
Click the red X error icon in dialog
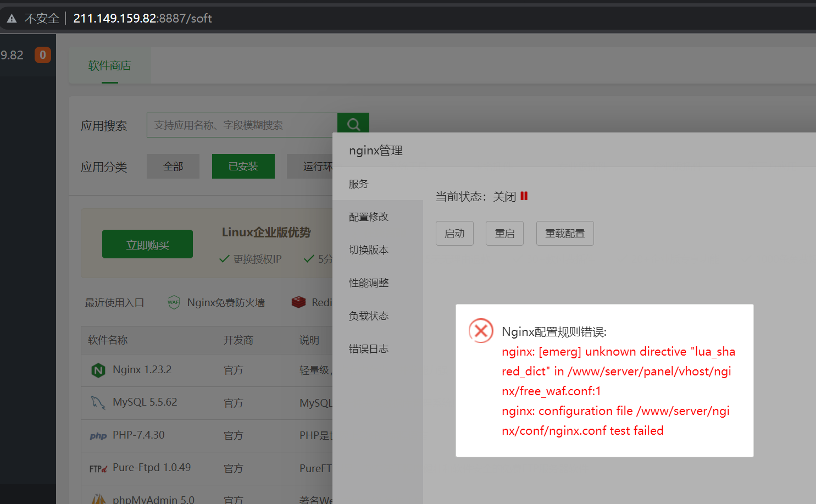[x=481, y=331]
